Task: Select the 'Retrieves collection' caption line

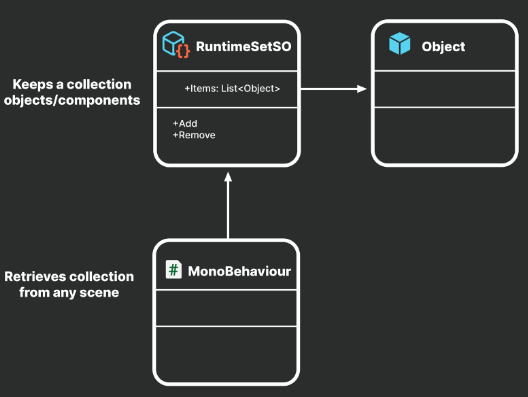Action: 69,276
